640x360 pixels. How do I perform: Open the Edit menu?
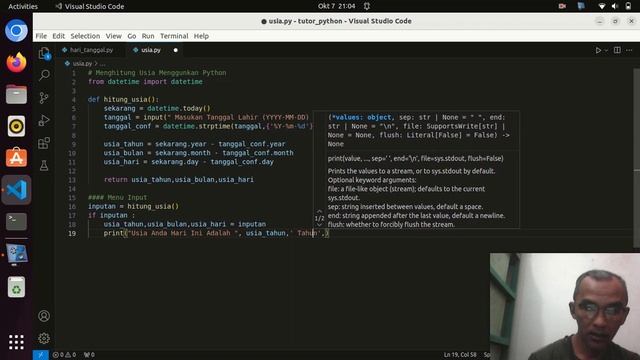tap(58, 36)
